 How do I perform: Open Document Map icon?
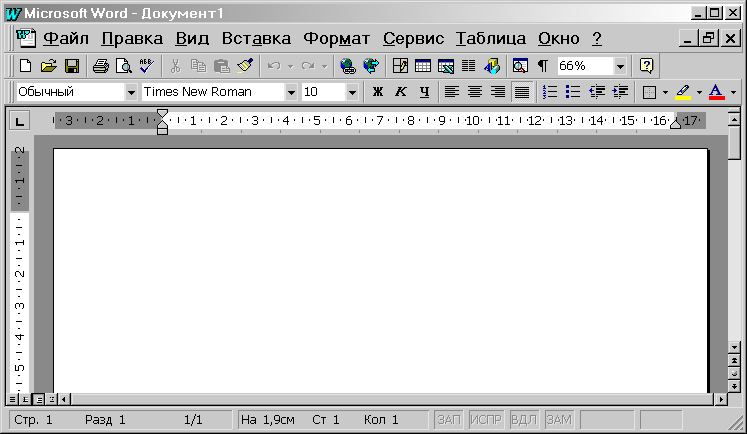[520, 66]
